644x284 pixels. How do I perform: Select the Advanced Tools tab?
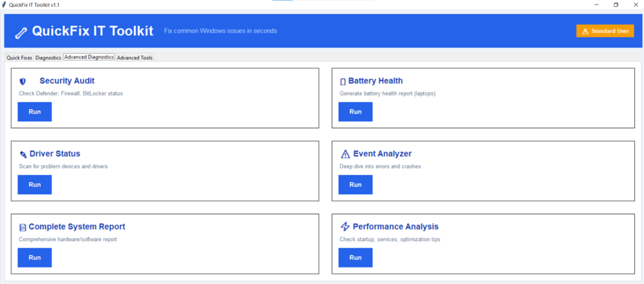click(x=135, y=58)
